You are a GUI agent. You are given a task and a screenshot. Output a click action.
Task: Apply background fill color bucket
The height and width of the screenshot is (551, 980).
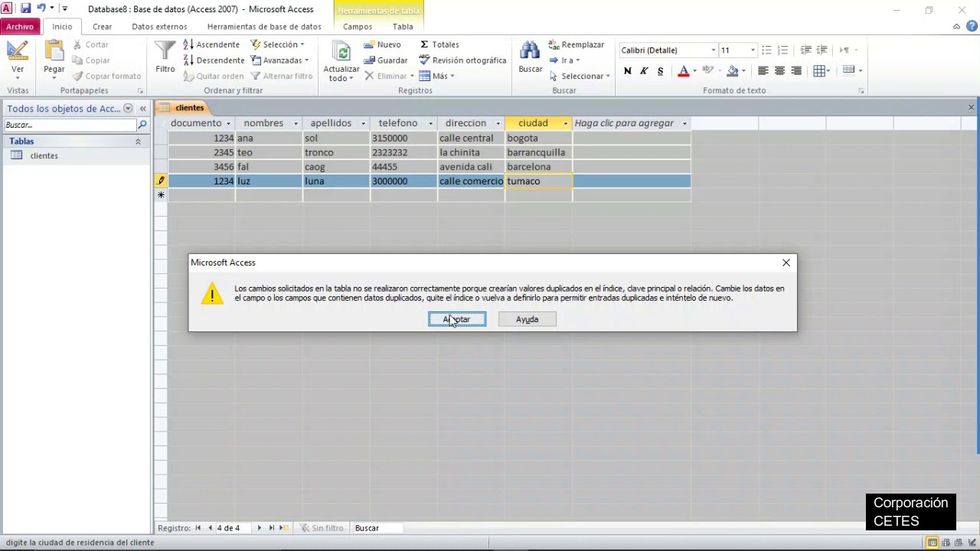coord(733,71)
